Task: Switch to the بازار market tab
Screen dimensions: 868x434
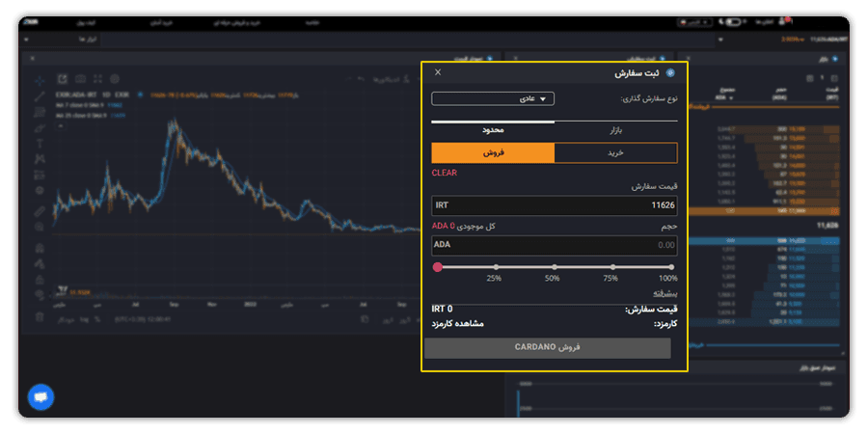Action: [616, 130]
